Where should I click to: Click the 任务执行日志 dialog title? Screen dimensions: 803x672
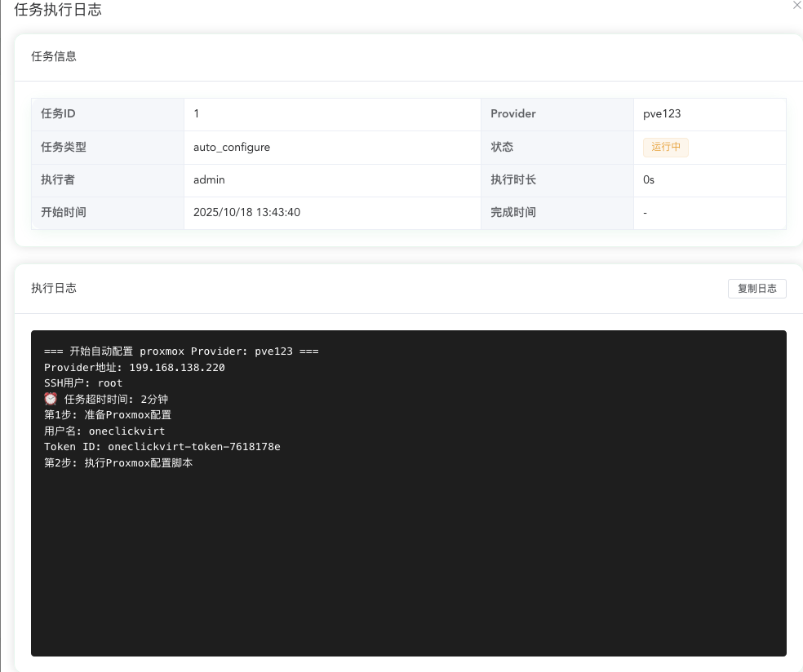tap(58, 10)
